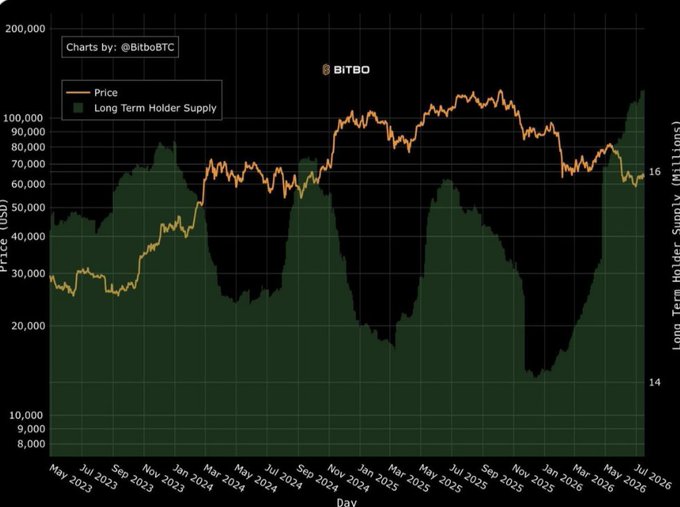Viewport: 680px width, 507px height.
Task: Click the Nov 2025 date label
Action: coord(533,478)
